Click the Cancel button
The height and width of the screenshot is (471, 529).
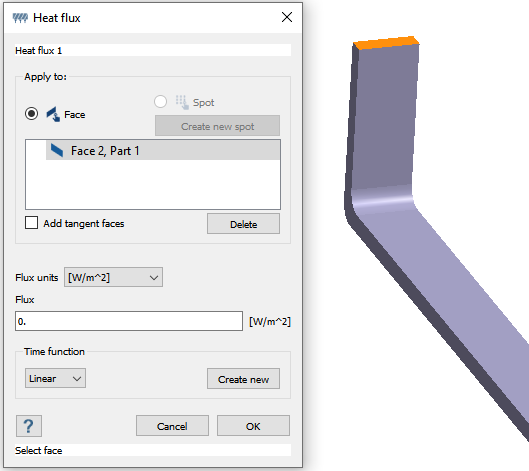coord(172,426)
